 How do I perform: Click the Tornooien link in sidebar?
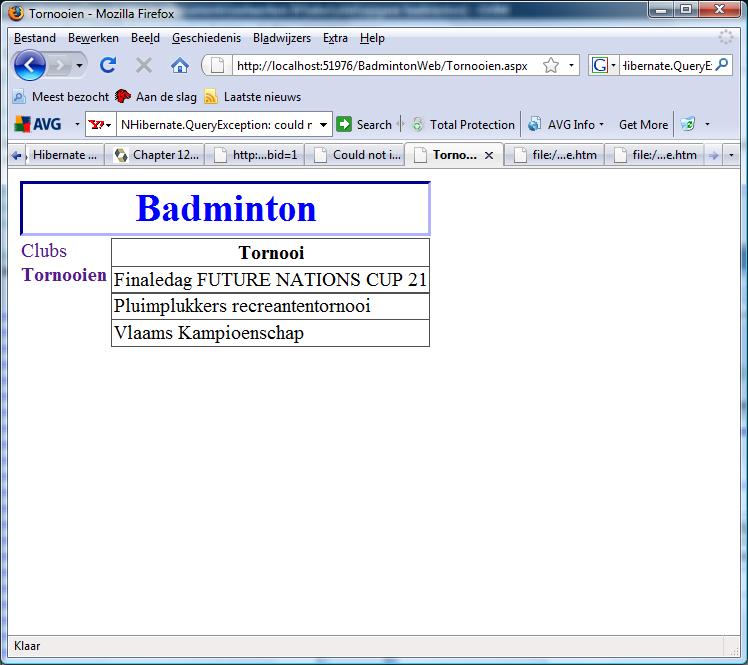coord(64,275)
